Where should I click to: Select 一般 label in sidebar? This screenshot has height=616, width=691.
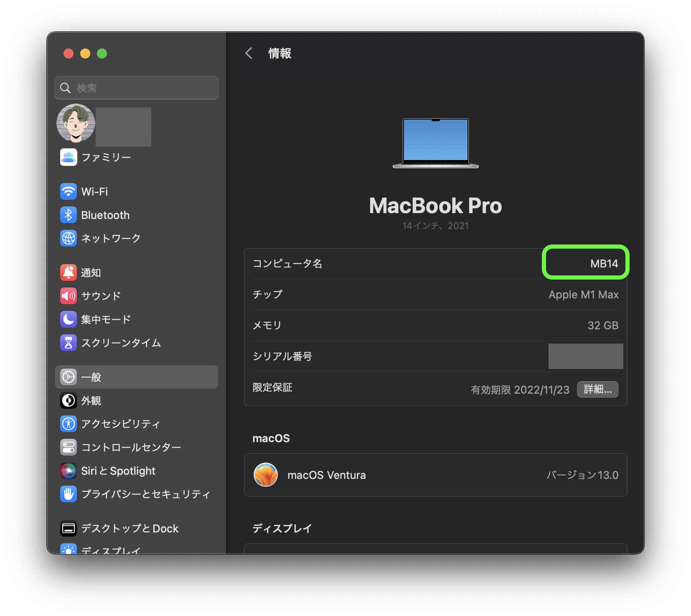point(91,377)
